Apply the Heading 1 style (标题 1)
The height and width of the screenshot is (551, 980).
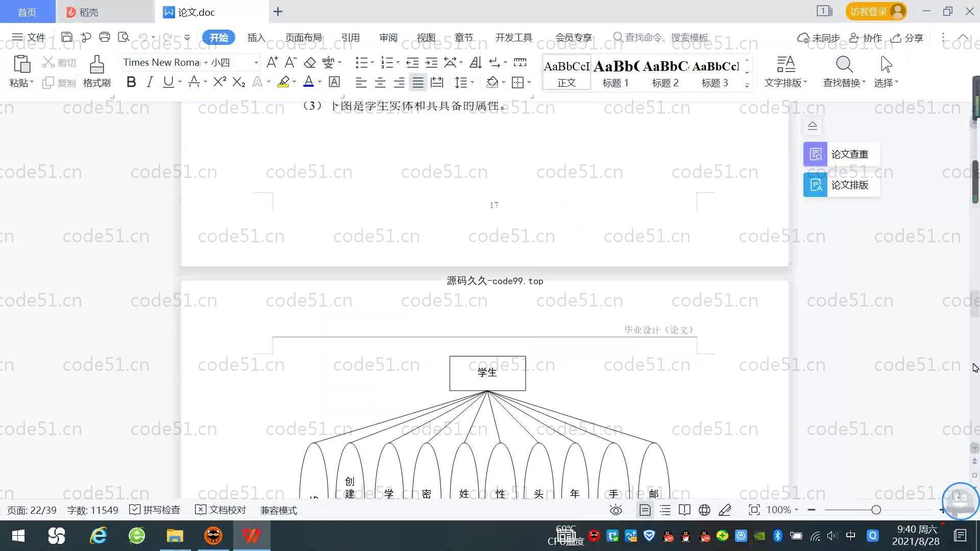[616, 72]
